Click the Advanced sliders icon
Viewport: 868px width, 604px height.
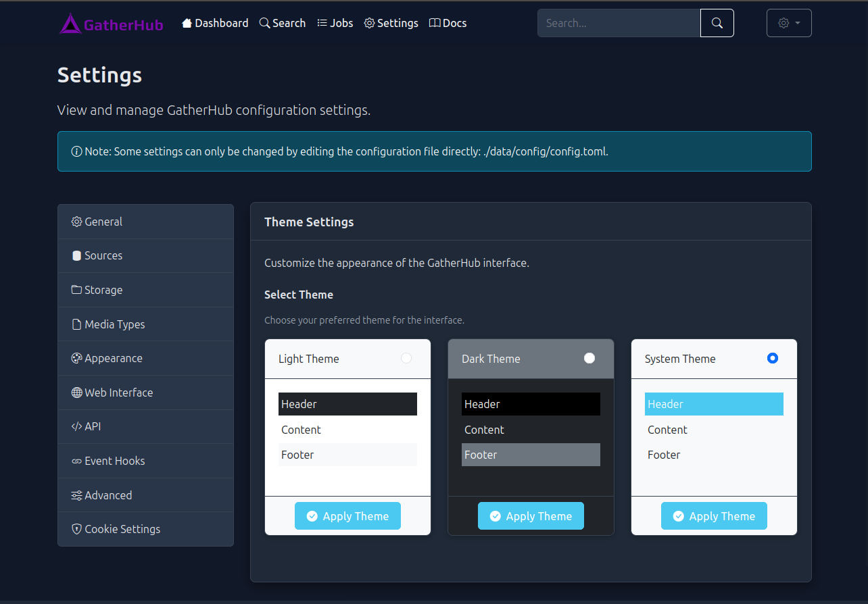point(76,495)
